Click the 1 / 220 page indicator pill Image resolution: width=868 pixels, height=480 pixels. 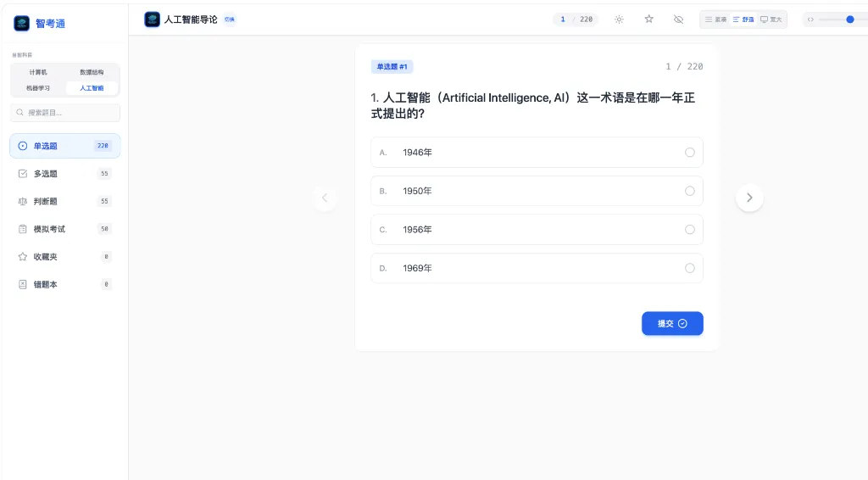[x=576, y=20]
